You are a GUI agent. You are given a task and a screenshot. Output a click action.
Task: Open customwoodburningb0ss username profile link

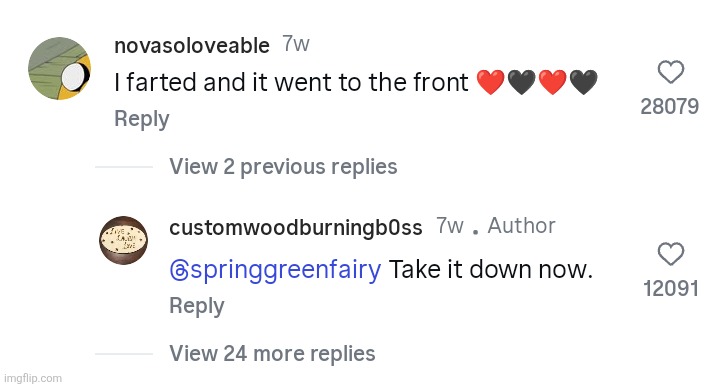[296, 227]
